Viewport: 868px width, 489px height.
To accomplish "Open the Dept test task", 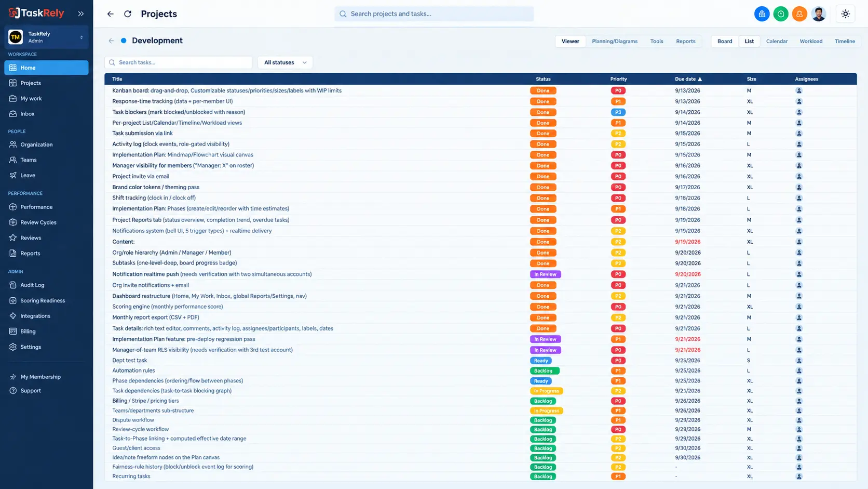I will [x=130, y=360].
